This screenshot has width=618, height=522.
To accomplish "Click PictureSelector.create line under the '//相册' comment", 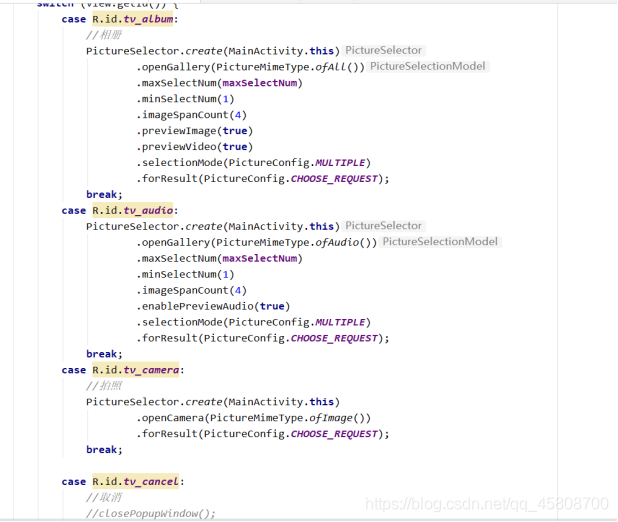I will [x=213, y=51].
